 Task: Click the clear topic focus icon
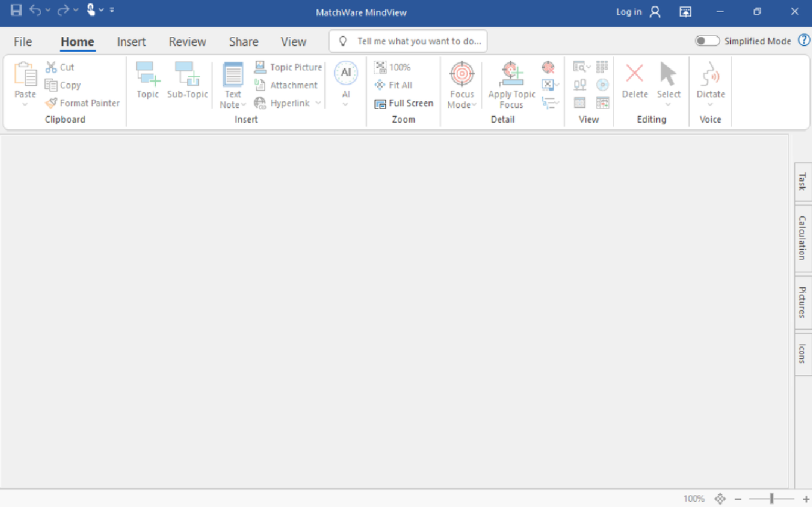point(548,67)
